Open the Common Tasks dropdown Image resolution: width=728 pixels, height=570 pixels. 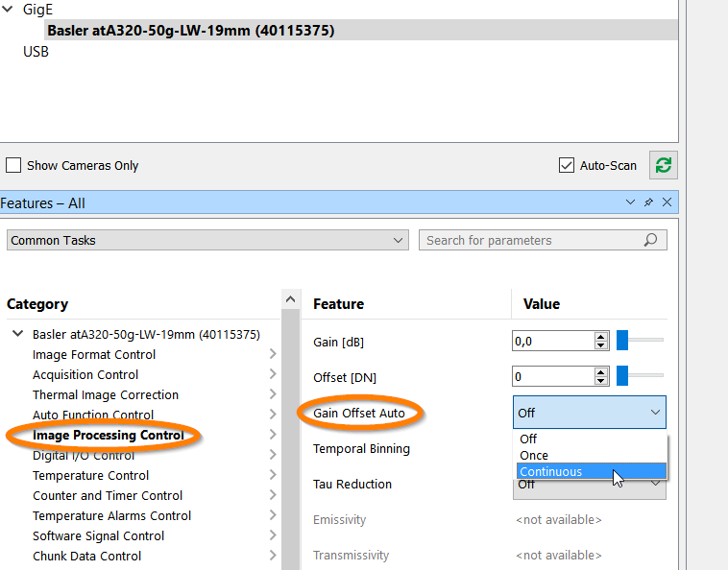click(x=207, y=240)
